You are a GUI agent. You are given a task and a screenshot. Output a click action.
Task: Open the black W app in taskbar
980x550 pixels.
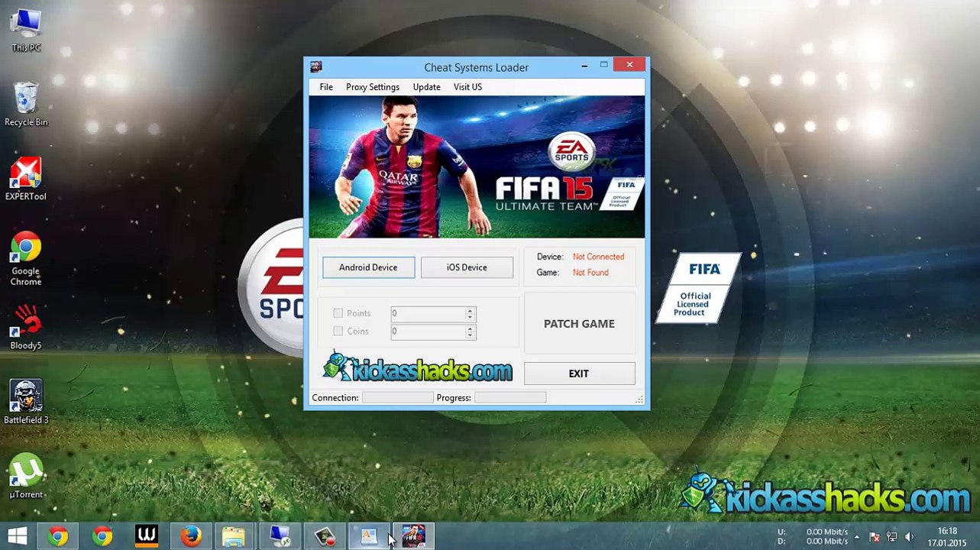coord(147,536)
